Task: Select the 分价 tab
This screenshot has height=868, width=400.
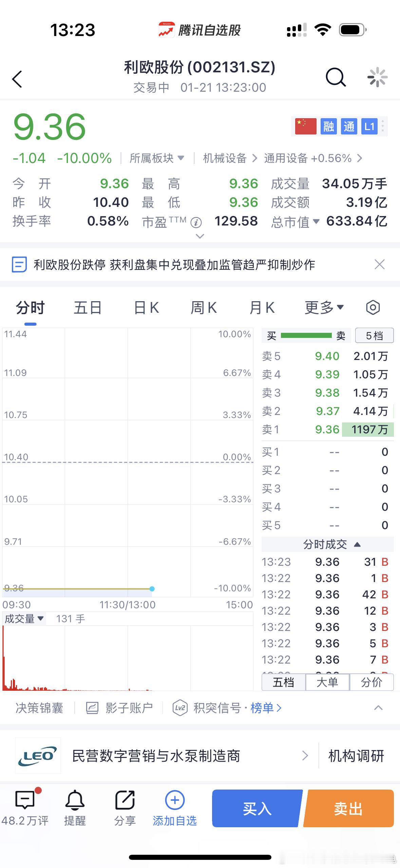Action: tap(372, 682)
